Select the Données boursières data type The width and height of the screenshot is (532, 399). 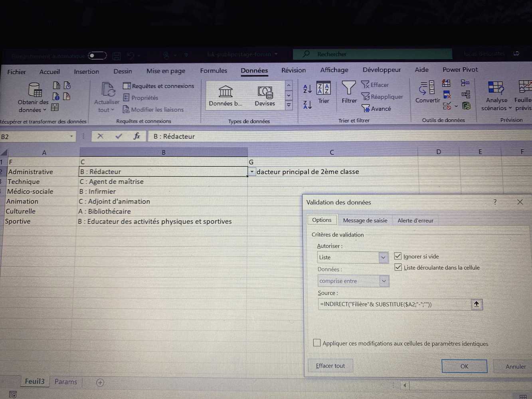[x=225, y=96]
